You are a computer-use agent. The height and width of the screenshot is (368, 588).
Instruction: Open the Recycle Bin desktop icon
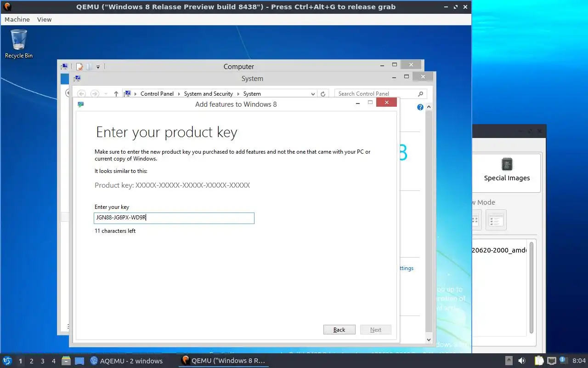pyautogui.click(x=19, y=44)
